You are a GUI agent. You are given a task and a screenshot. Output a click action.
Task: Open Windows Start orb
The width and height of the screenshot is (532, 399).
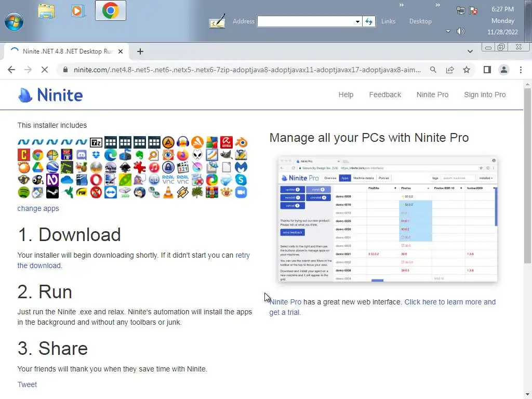coord(14,21)
